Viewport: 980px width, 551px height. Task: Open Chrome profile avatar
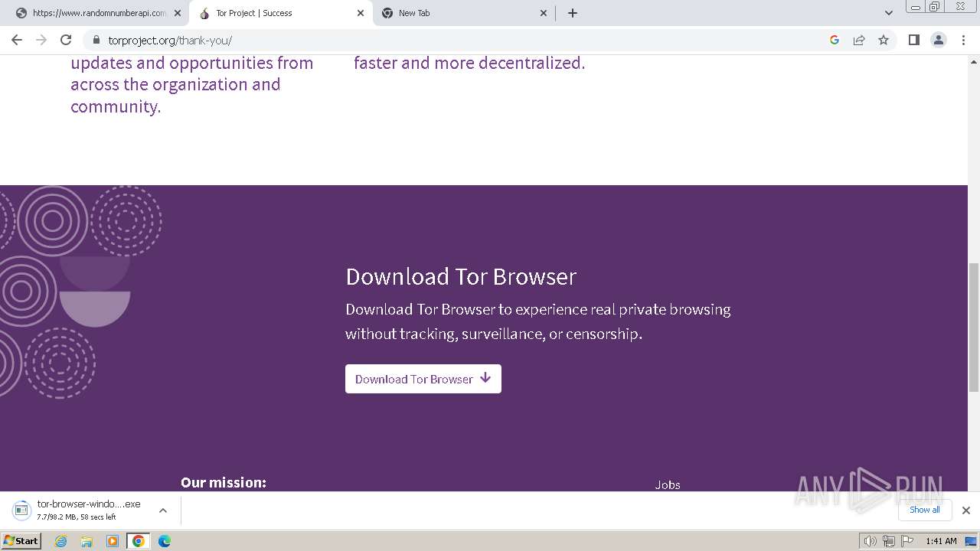click(x=939, y=40)
